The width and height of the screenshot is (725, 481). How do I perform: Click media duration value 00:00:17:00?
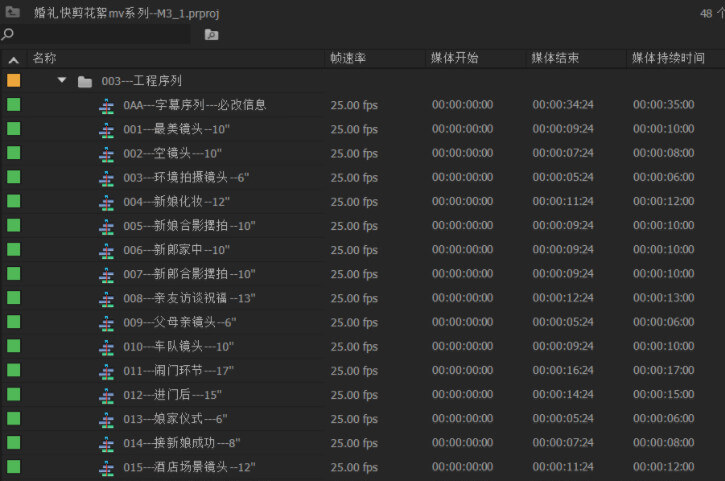pyautogui.click(x=664, y=370)
